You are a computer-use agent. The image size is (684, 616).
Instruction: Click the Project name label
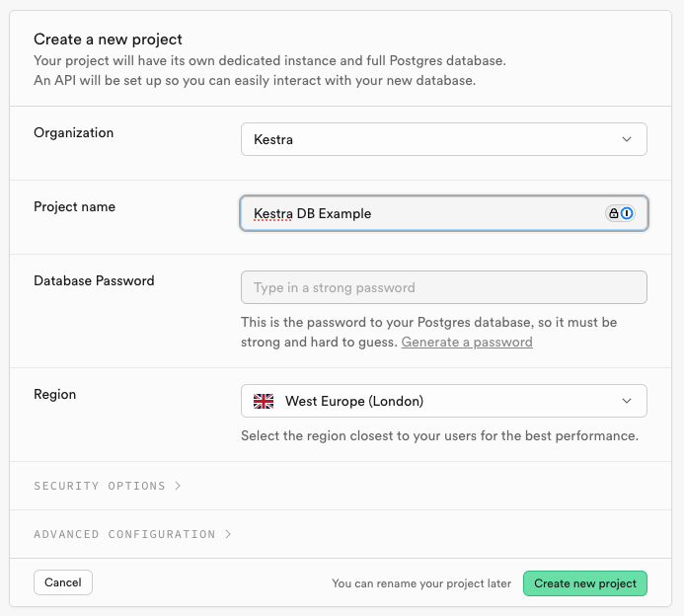click(x=74, y=206)
